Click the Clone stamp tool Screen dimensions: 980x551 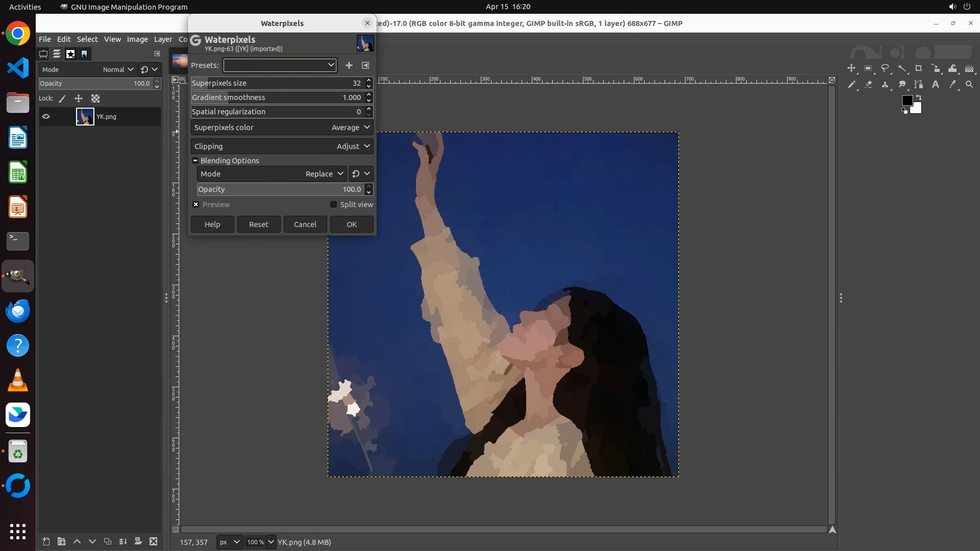(885, 85)
